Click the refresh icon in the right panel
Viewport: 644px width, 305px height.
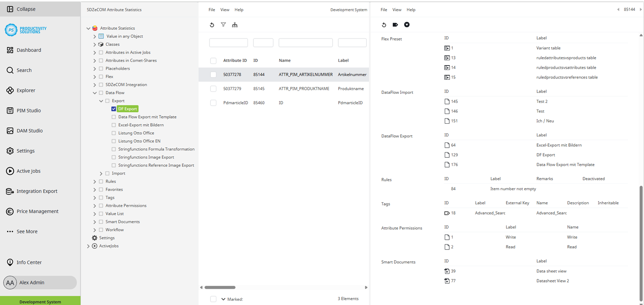384,25
